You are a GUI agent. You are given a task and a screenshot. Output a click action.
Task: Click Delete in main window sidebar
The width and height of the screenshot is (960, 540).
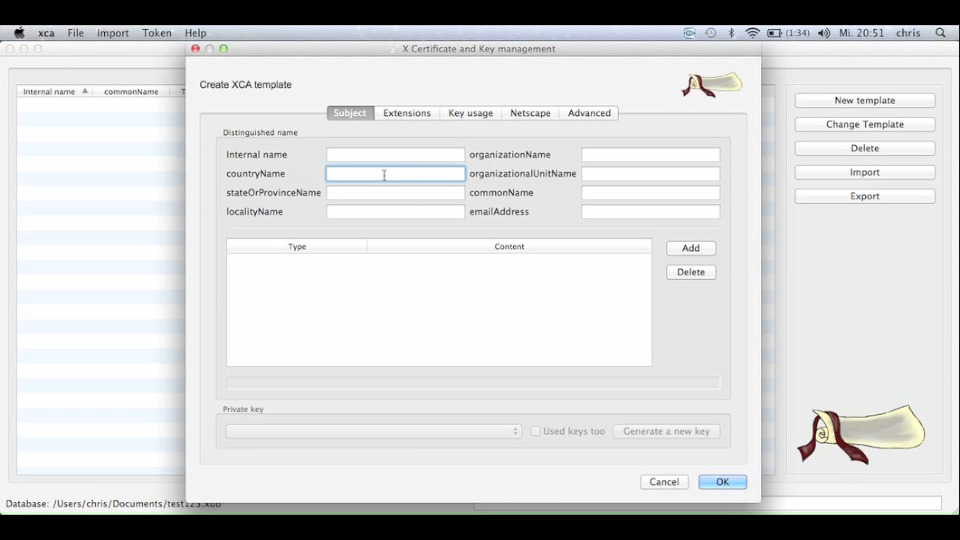click(864, 148)
